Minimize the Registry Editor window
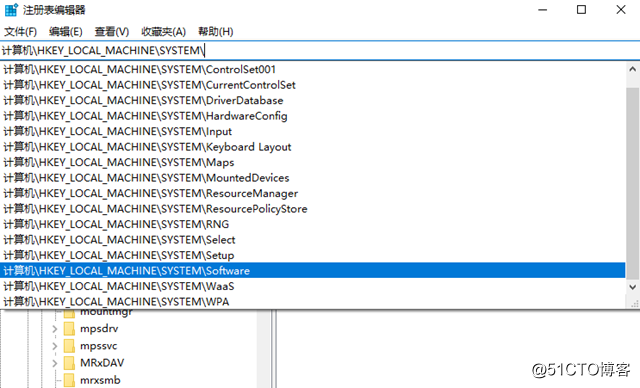The image size is (640, 388). point(542,10)
